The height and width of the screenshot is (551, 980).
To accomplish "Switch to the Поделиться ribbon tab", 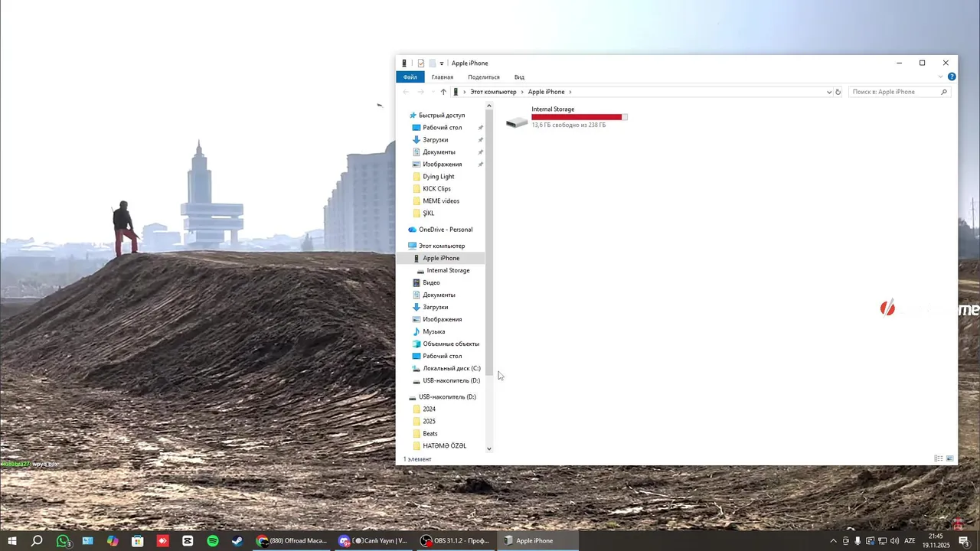I will coord(484,77).
